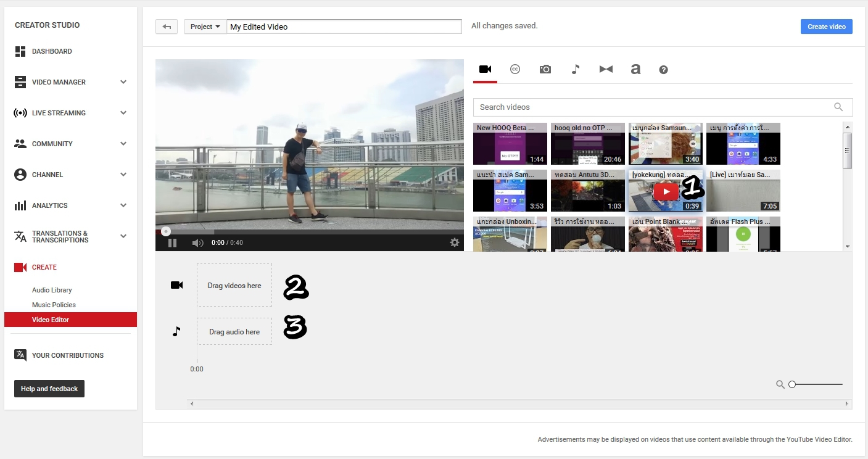Expand the Live Streaming section
This screenshot has height=459, width=868.
(123, 113)
